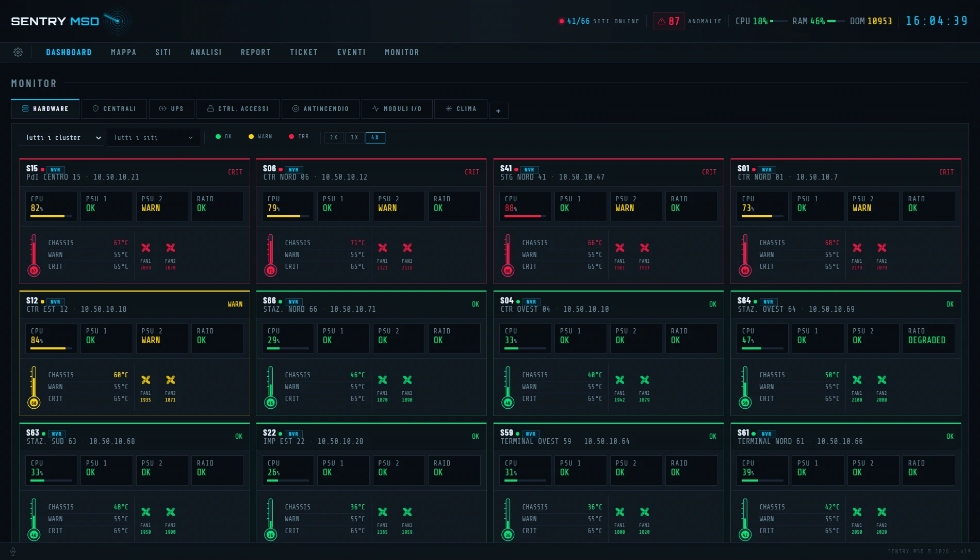Click the S12 PSU 2 WARN cell
Image resolution: width=980 pixels, height=560 pixels.
[162, 338]
